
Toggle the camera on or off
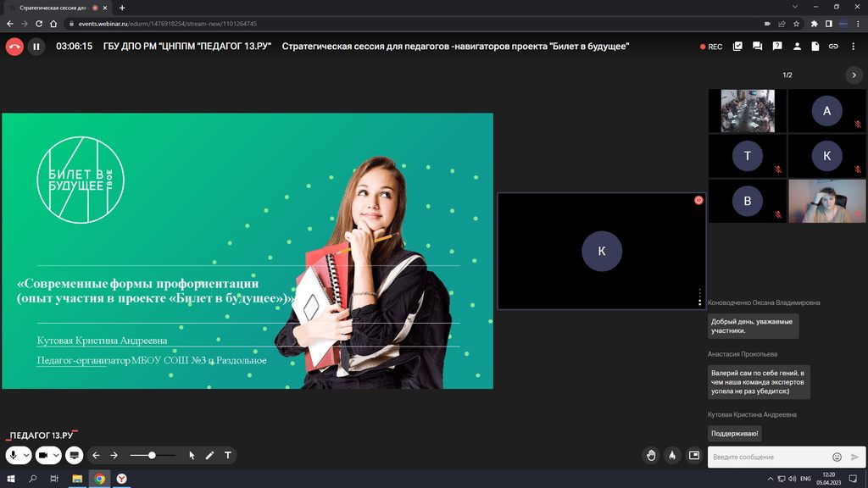click(x=43, y=455)
